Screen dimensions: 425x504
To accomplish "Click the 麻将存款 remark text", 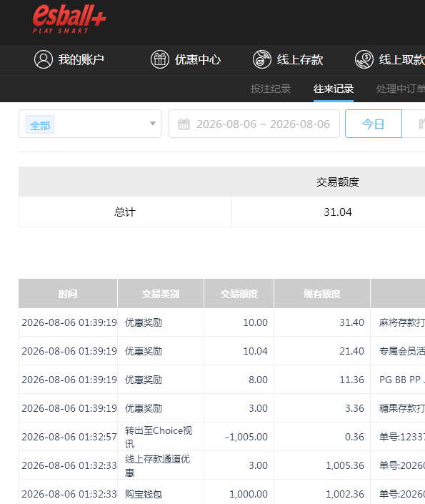I will (402, 322).
